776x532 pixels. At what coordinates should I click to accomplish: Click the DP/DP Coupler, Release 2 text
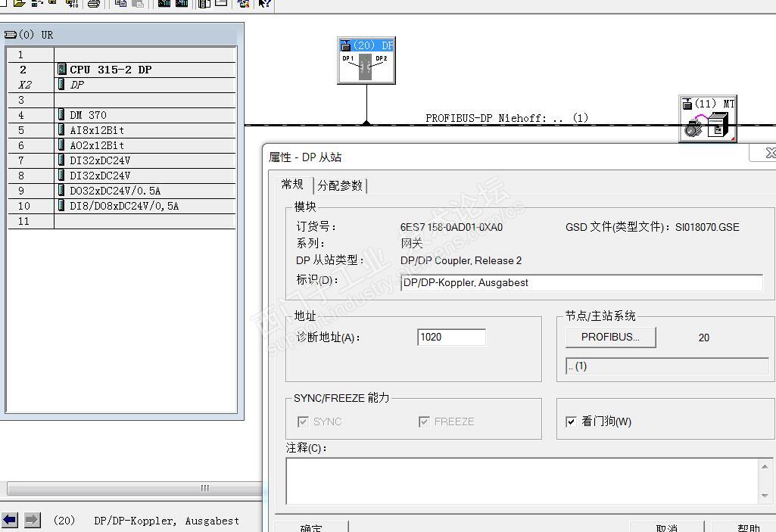pyautogui.click(x=461, y=260)
